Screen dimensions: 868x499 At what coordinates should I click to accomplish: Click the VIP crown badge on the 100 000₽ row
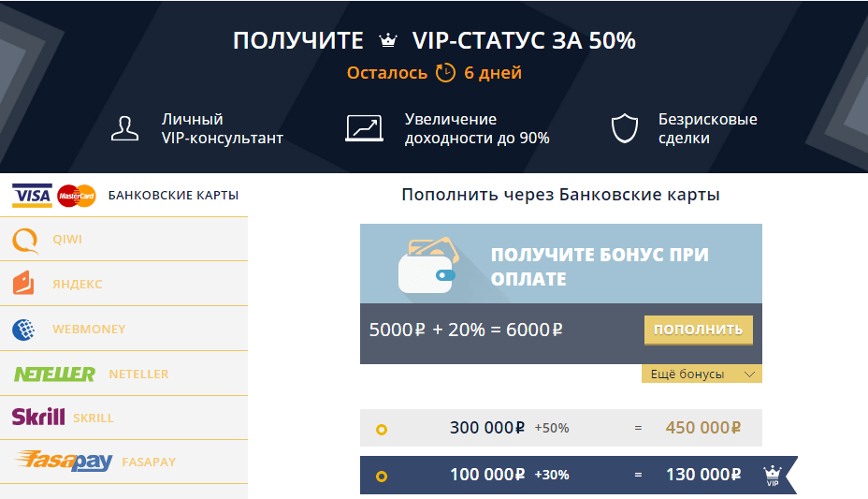pyautogui.click(x=773, y=476)
